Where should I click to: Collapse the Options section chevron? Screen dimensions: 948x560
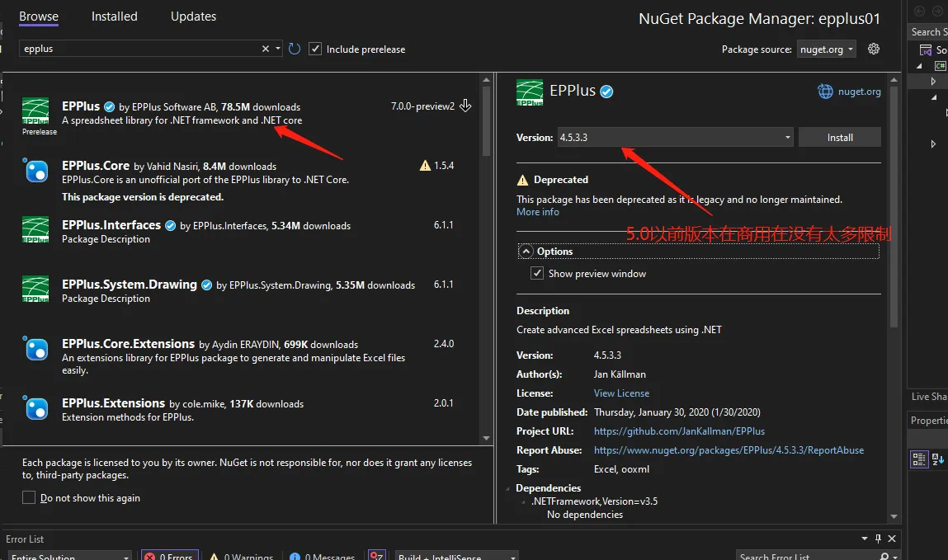526,251
